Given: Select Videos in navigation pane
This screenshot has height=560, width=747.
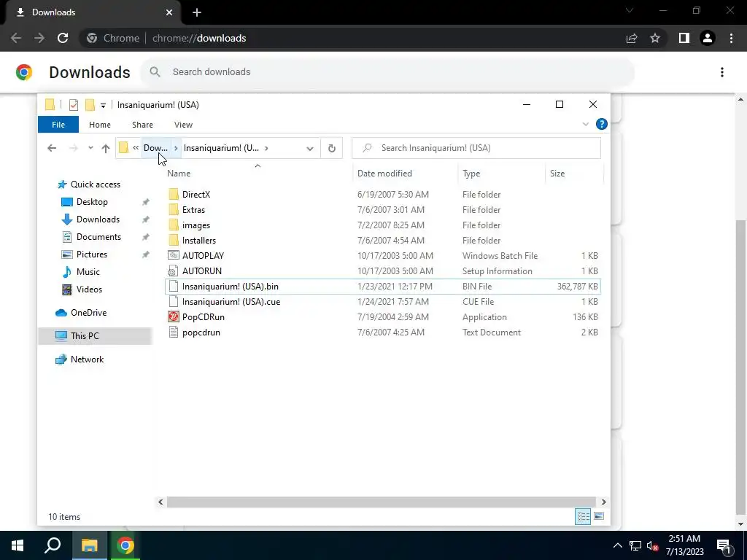Looking at the screenshot, I should click(x=89, y=289).
